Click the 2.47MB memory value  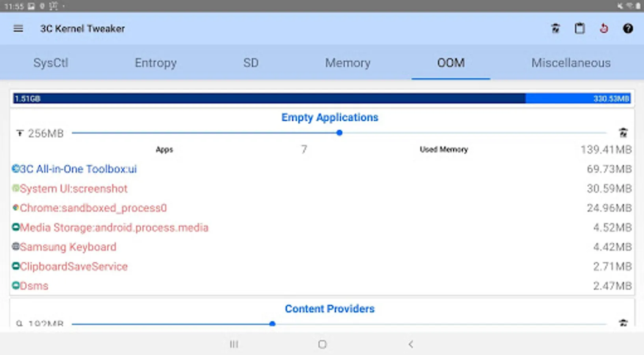pos(612,286)
